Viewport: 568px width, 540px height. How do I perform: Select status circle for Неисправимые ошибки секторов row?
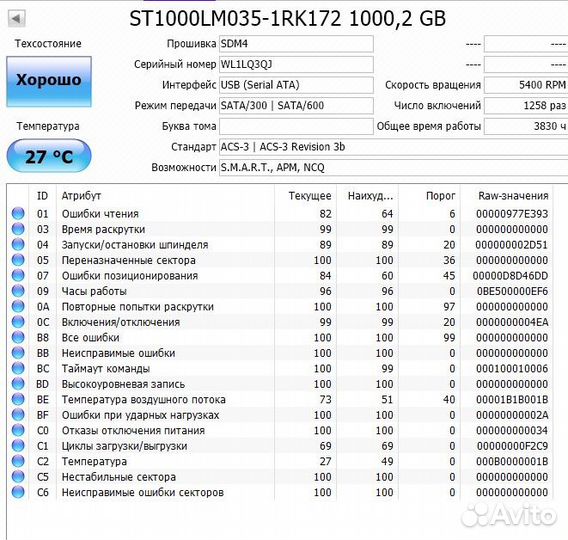point(18,492)
